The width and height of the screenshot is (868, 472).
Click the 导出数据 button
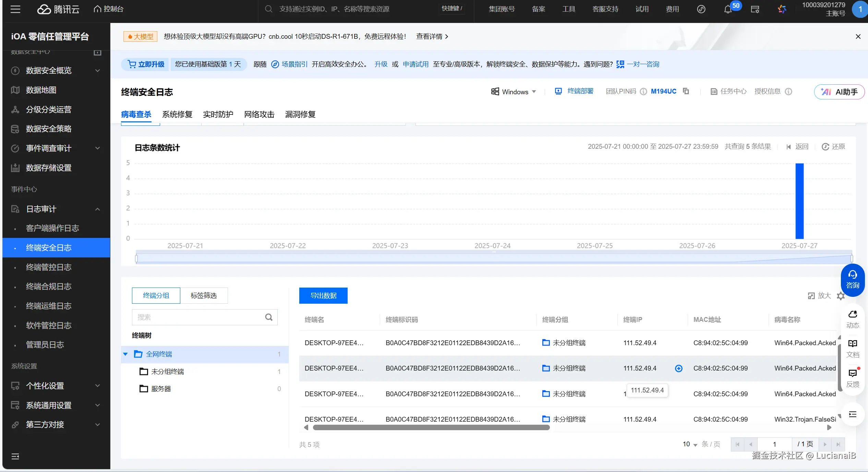coord(323,295)
